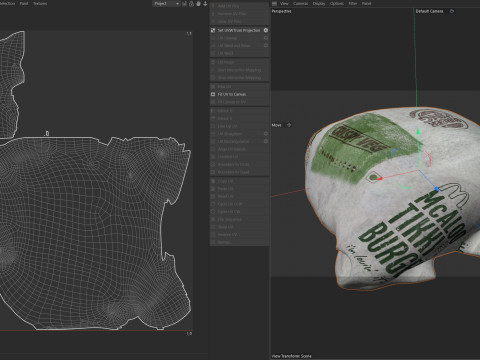Open settings gear for Set UVW from Projection
This screenshot has height=360, width=480.
click(266, 30)
